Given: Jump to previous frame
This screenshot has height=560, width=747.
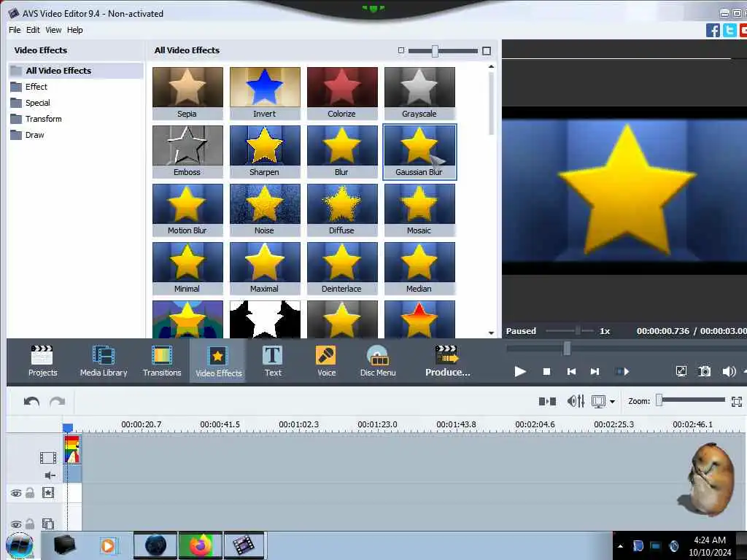Looking at the screenshot, I should [571, 371].
